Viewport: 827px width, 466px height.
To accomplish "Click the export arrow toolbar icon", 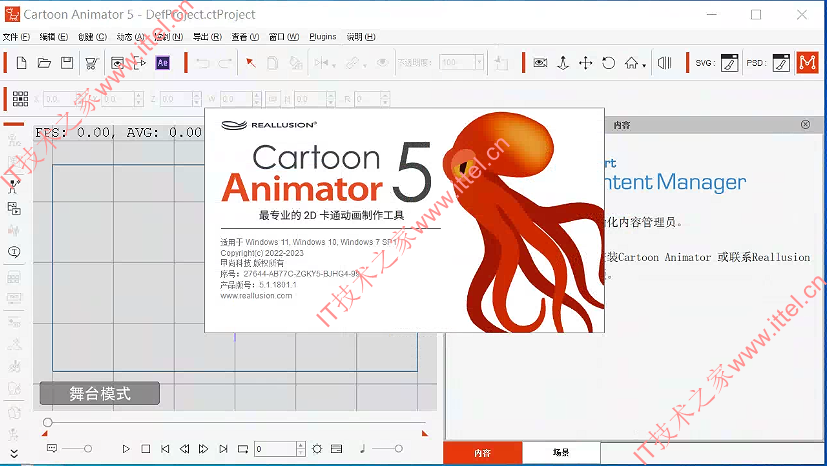I will [139, 63].
